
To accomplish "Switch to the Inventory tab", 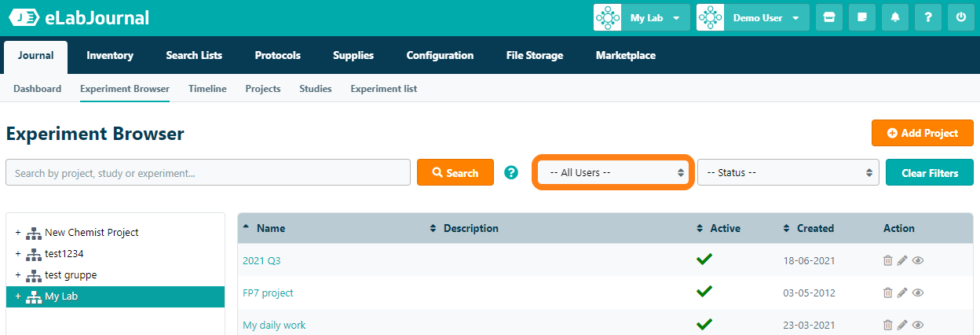I will point(110,55).
